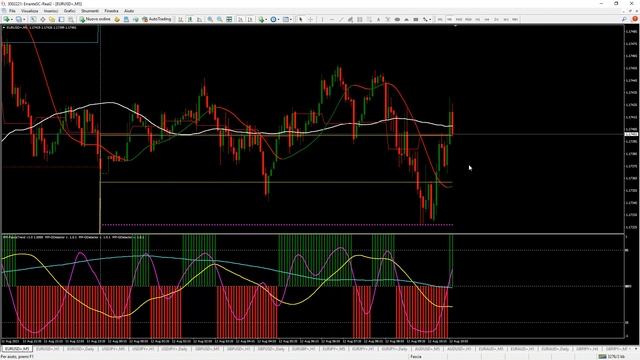The width and height of the screenshot is (640, 360).
Task: Select the crosshair tool
Action: pos(310,19)
